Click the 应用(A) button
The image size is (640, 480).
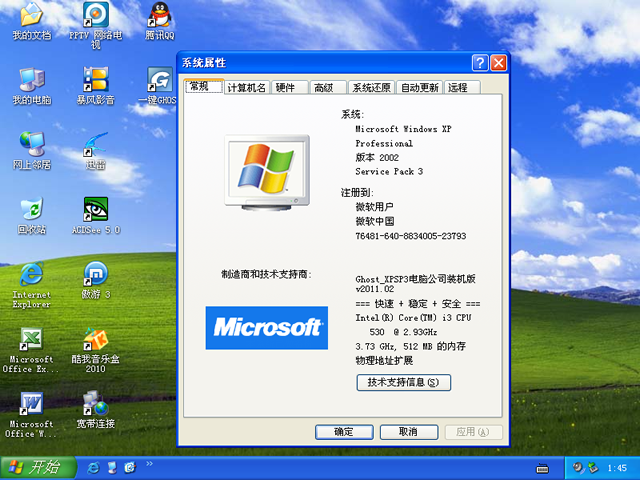(x=473, y=432)
